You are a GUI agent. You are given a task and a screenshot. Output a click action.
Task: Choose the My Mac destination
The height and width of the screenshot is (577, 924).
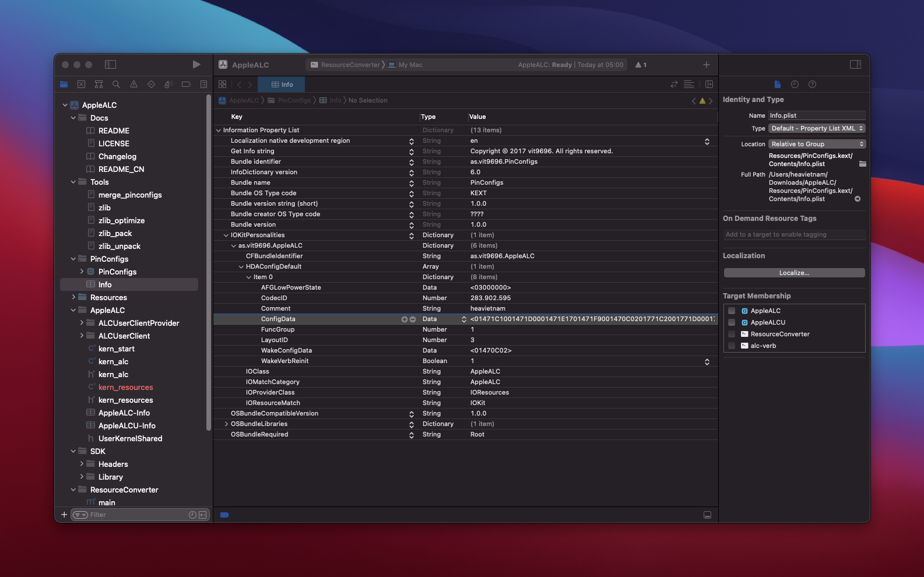coord(405,65)
